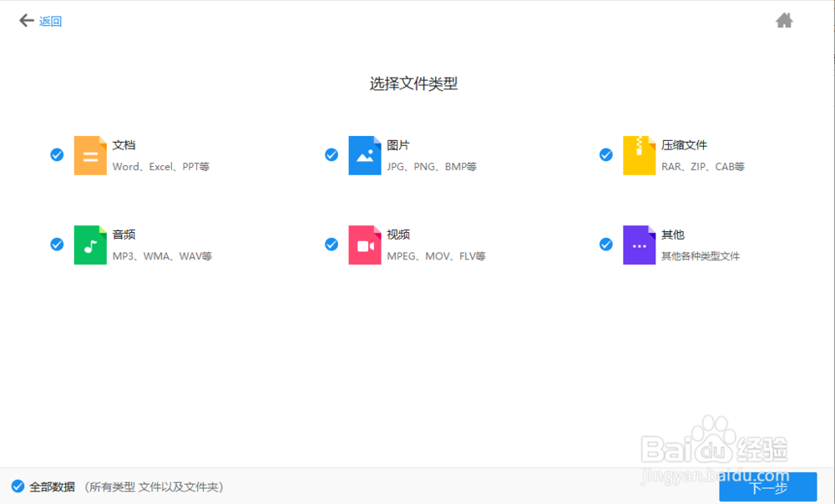Disable the 全部数据 select-all checkbox
Image resolution: width=835 pixels, height=504 pixels.
[x=18, y=486]
